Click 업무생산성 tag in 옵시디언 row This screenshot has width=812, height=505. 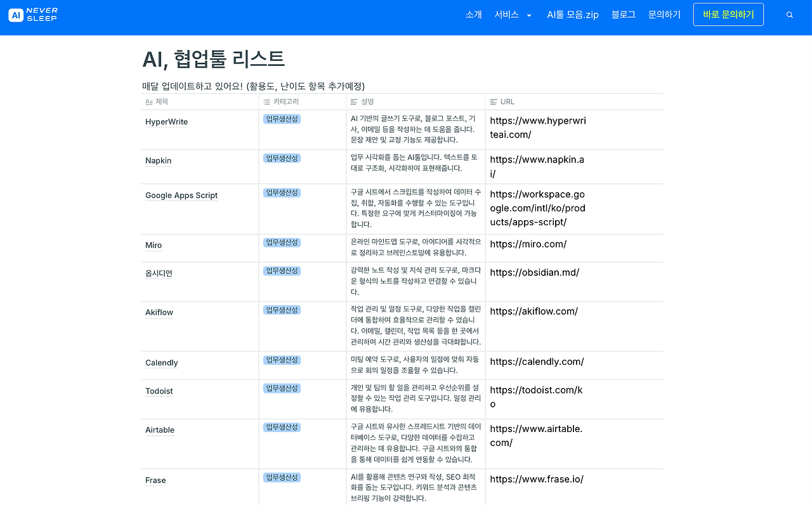pyautogui.click(x=282, y=271)
